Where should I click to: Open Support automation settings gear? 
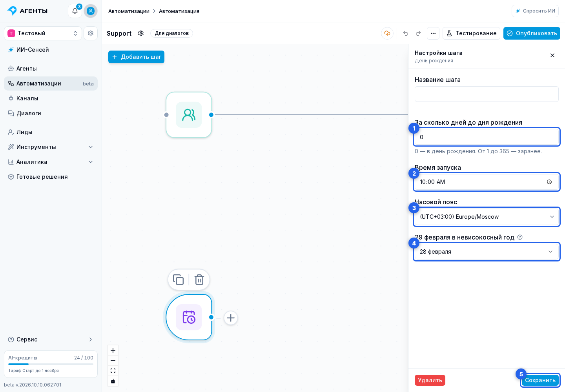pos(141,33)
